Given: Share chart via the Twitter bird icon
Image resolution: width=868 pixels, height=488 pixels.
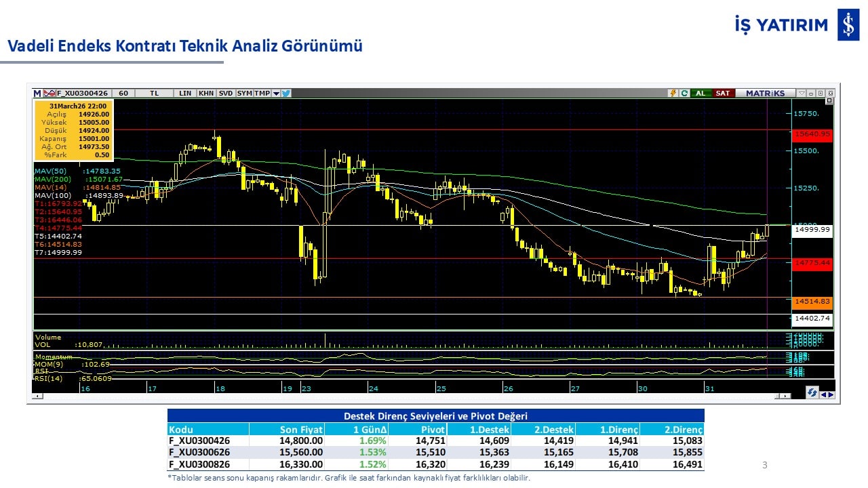Looking at the screenshot, I should [286, 94].
